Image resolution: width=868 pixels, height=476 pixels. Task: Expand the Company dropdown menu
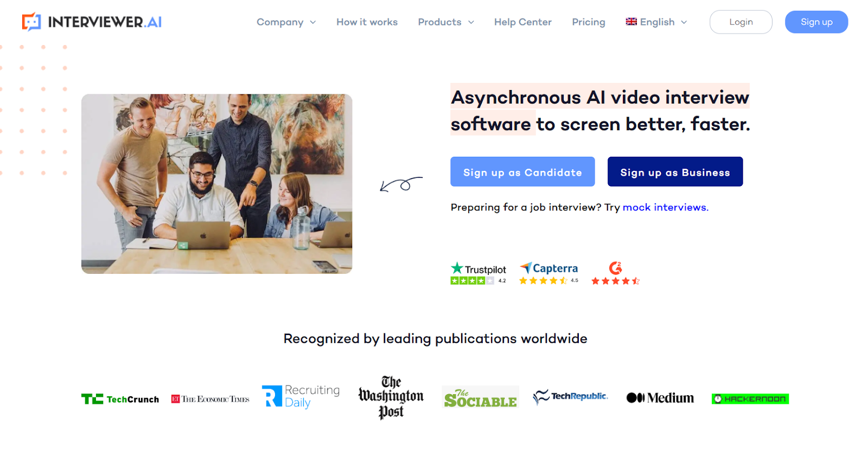click(x=286, y=22)
